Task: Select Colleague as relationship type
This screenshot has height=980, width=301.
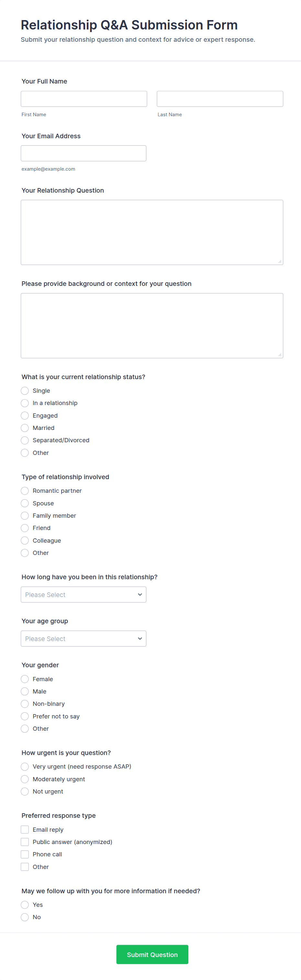Action: (25, 541)
